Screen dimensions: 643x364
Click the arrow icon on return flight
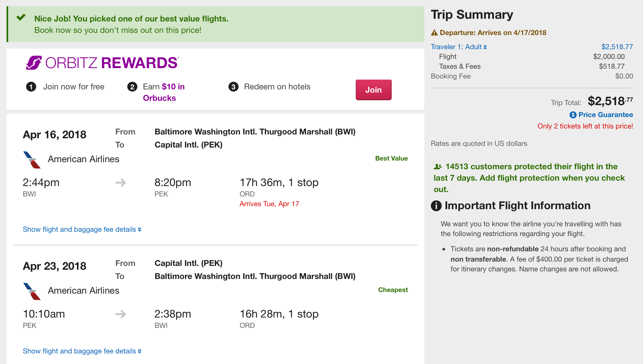120,314
